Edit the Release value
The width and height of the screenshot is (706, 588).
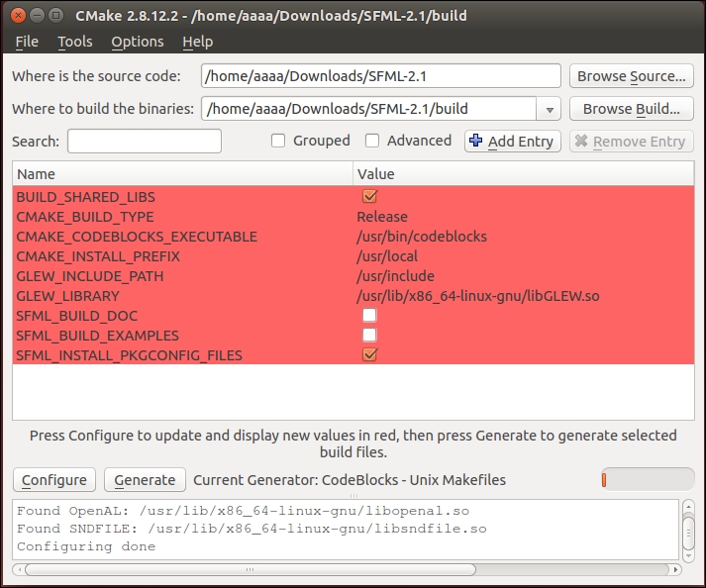pyautogui.click(x=382, y=217)
